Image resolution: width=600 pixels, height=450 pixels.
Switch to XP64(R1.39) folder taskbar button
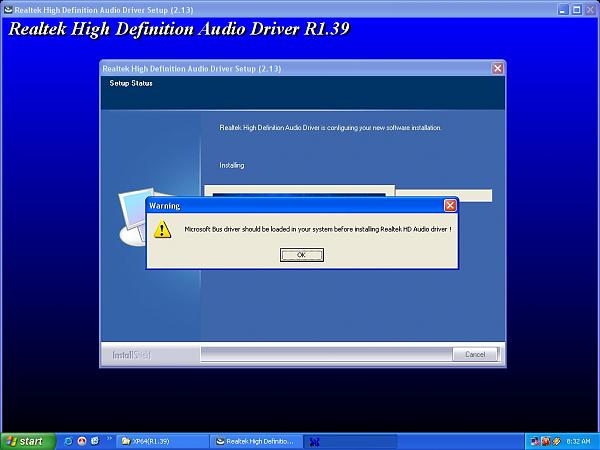point(162,442)
